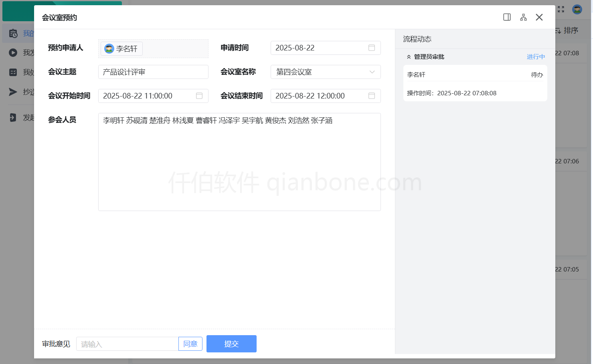Click the fullscreen arrows icon at top right

[561, 9]
